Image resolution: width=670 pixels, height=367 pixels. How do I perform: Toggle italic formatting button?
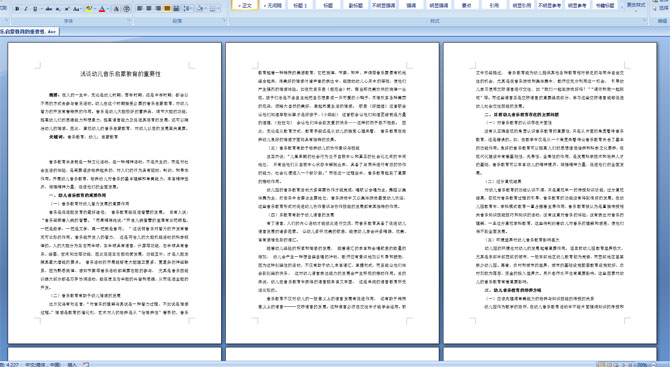pyautogui.click(x=26, y=9)
